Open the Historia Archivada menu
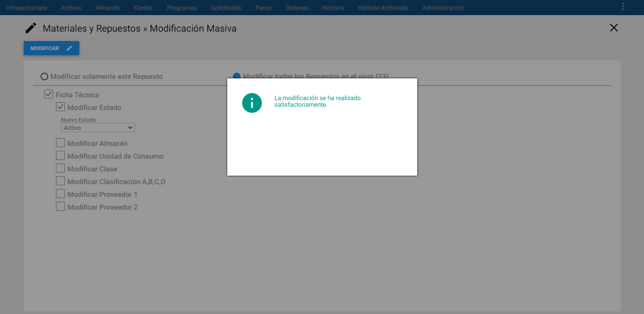The width and height of the screenshot is (644, 314). 383,8
